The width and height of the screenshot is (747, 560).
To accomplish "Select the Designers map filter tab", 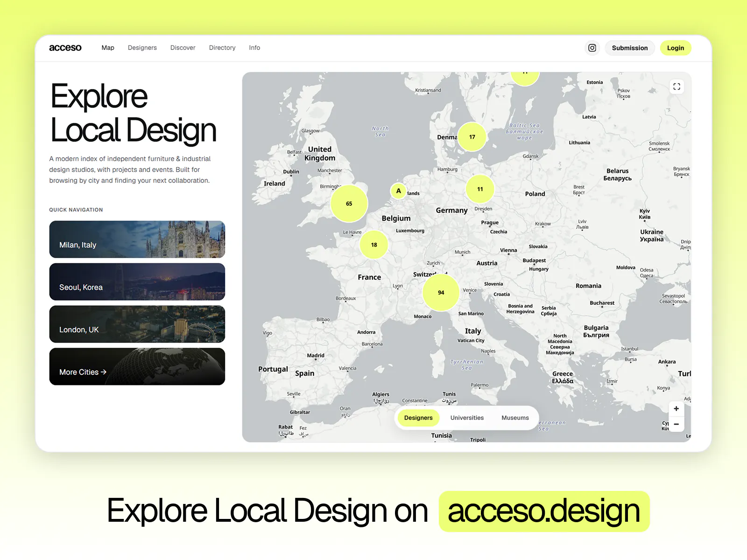I will pyautogui.click(x=418, y=418).
